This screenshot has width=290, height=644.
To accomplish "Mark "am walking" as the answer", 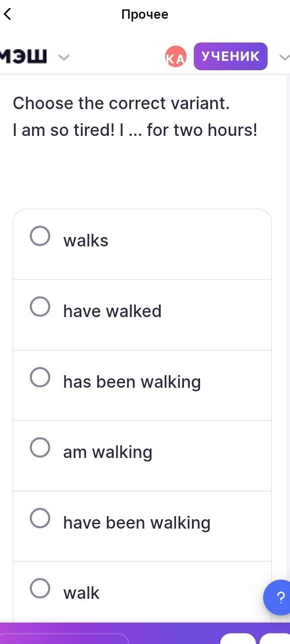I will [x=142, y=456].
